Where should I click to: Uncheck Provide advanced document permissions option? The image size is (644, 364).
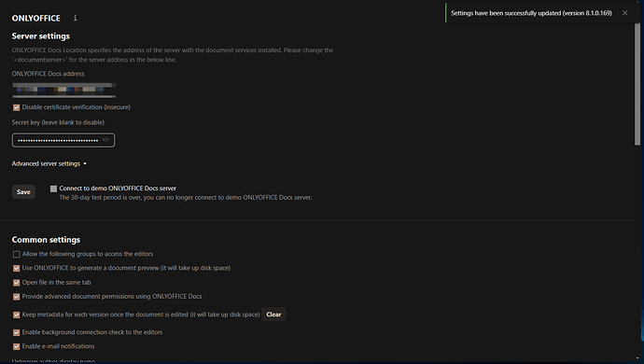pyautogui.click(x=17, y=297)
